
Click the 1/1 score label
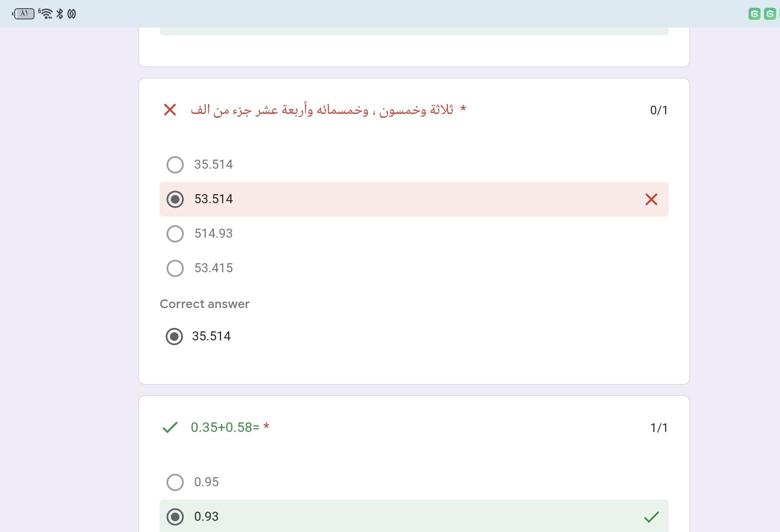tap(658, 428)
